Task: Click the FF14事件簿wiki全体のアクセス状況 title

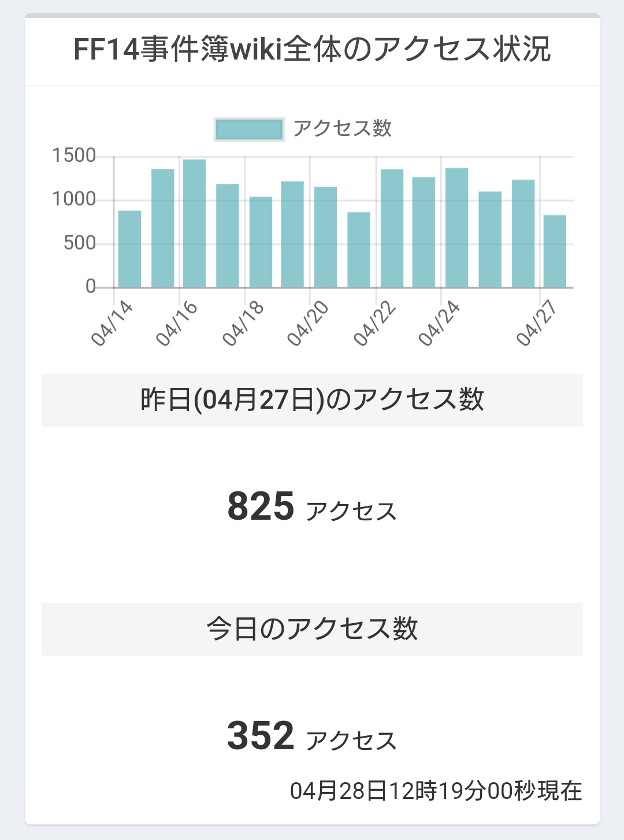Action: (312, 49)
